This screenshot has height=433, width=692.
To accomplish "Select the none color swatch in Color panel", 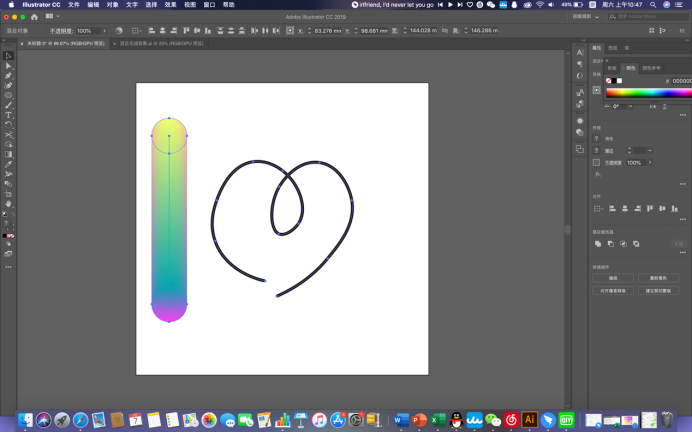I will tap(609, 81).
